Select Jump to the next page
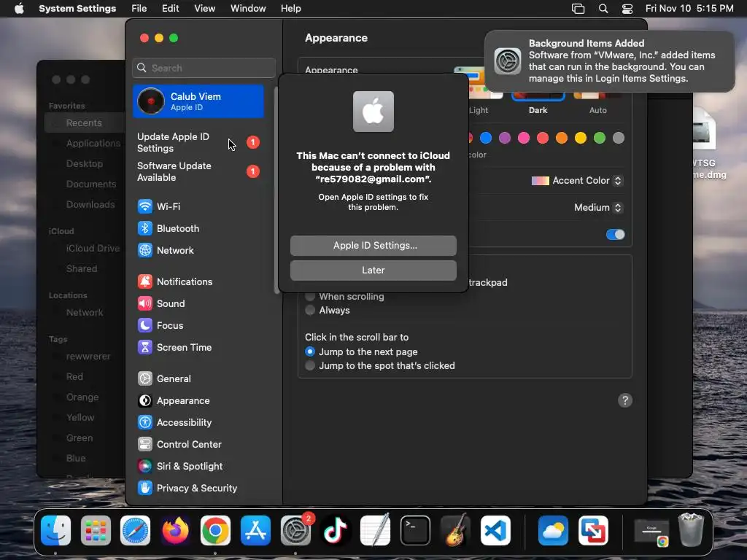The height and width of the screenshot is (560, 747). pyautogui.click(x=310, y=352)
